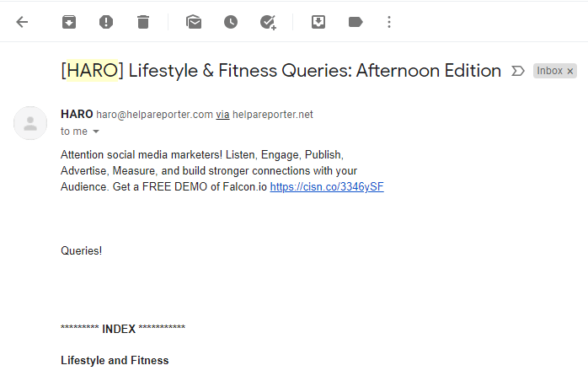Click the HARO sender avatar

30,123
